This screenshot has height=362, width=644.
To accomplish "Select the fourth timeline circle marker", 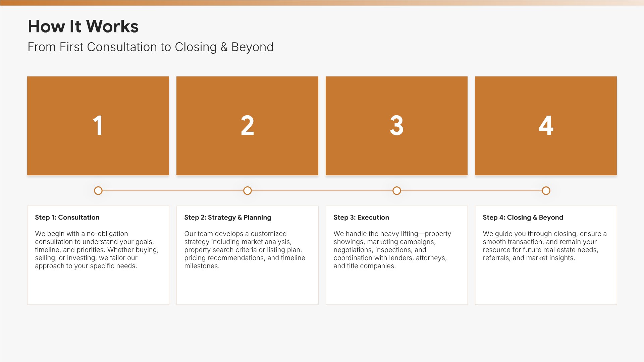I will click(546, 191).
